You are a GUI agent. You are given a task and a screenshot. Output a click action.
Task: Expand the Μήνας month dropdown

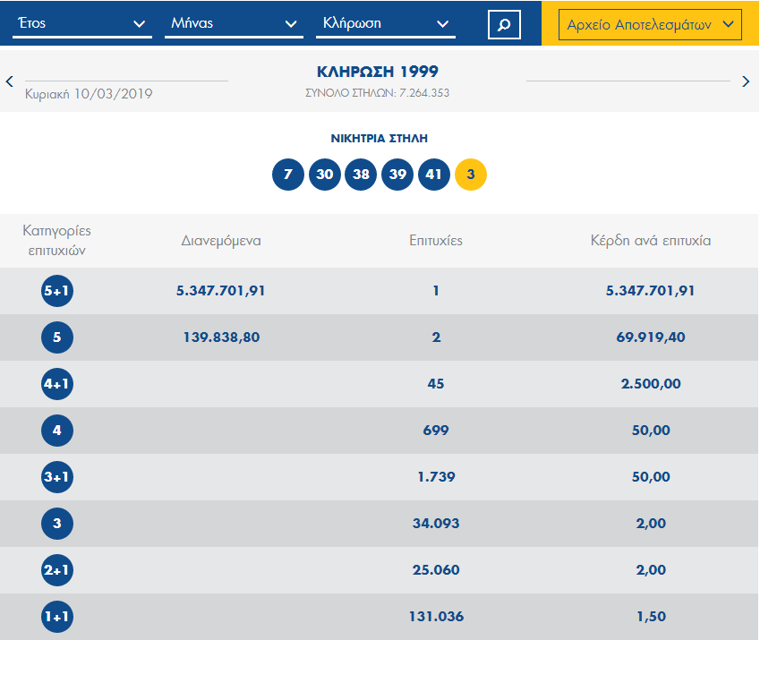234,24
